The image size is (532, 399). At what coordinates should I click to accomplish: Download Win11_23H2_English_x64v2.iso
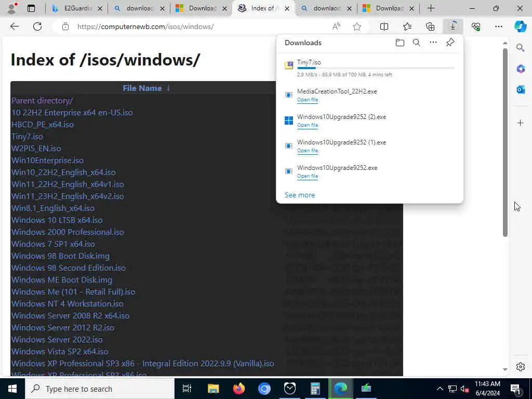point(68,196)
